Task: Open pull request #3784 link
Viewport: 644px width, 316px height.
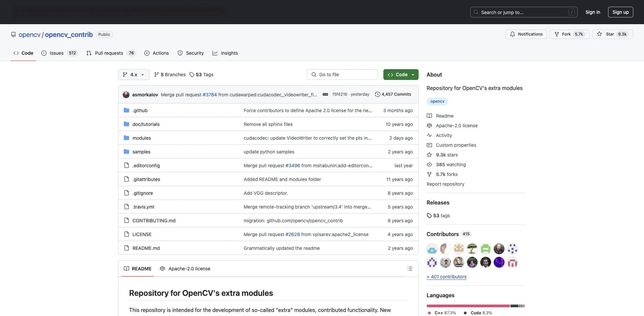Action: [x=210, y=95]
